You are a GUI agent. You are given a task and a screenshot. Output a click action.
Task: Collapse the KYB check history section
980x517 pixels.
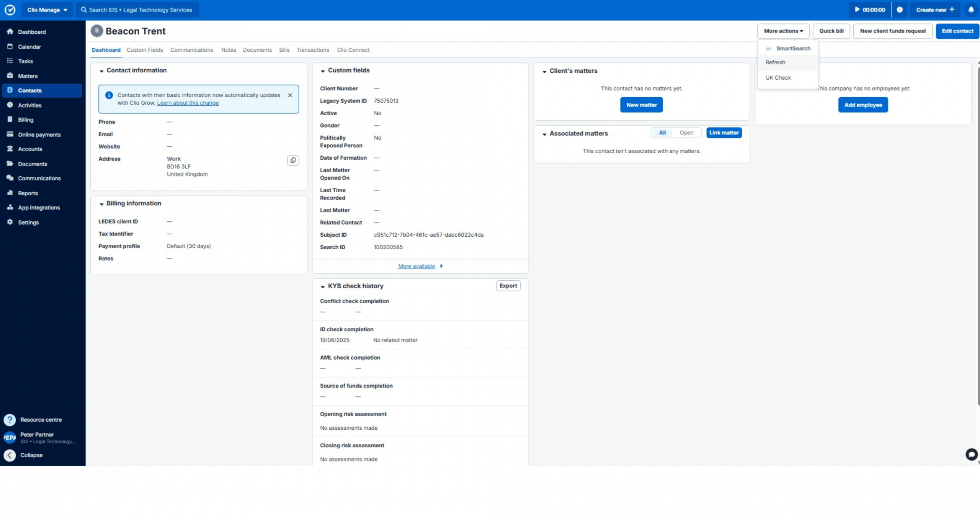(323, 286)
